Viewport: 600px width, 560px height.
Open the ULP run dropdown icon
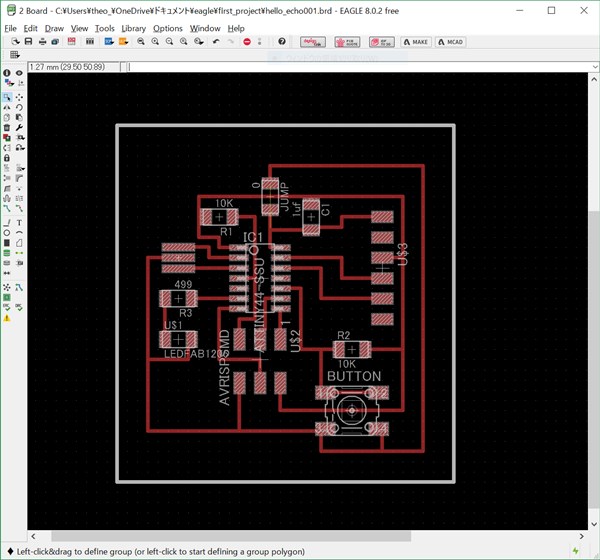point(123,41)
